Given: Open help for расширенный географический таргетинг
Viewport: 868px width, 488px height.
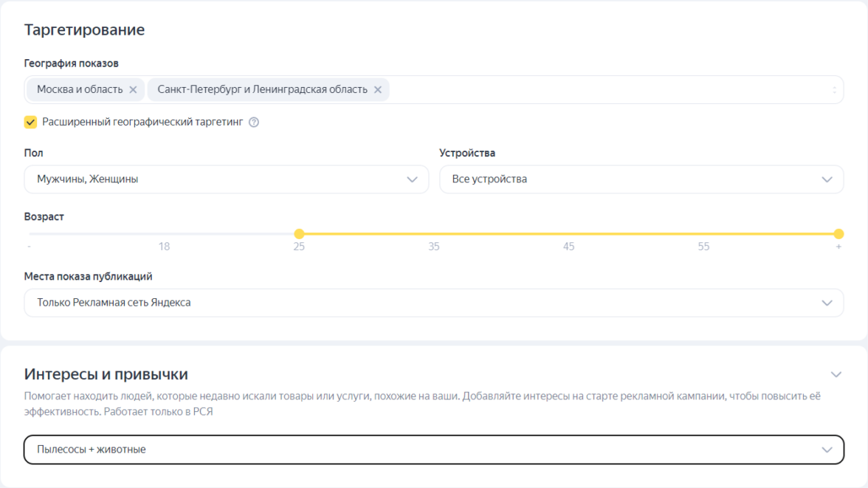Looking at the screenshot, I should 254,123.
